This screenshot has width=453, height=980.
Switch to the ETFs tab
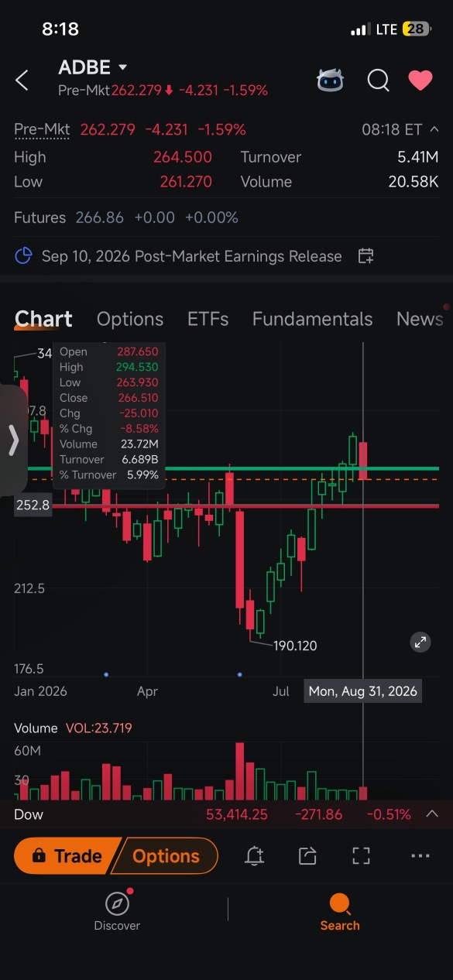click(x=208, y=319)
